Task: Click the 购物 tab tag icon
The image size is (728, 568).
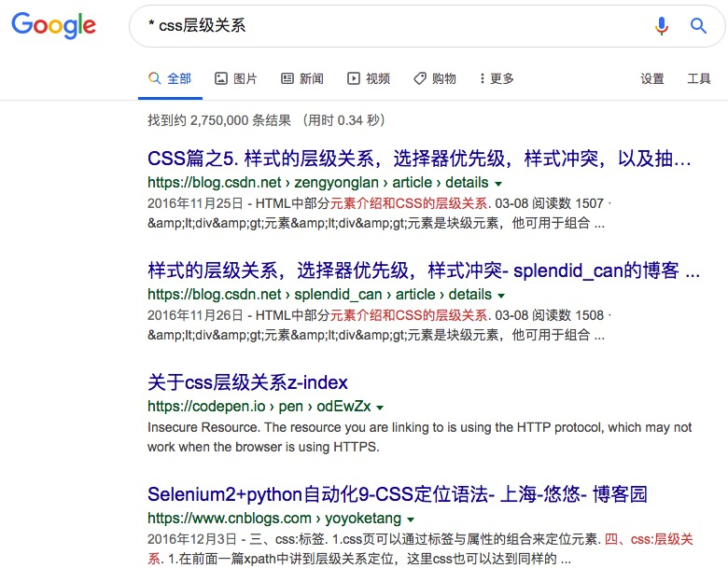Action: [x=420, y=78]
